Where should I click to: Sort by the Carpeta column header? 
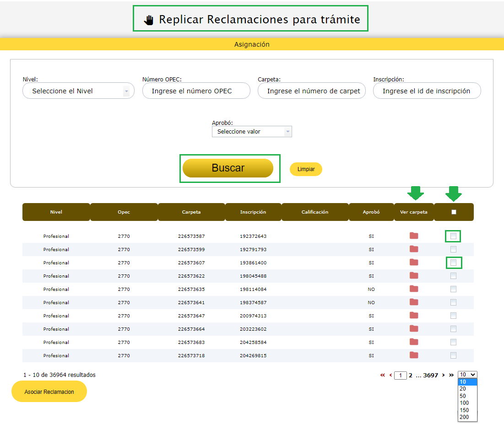click(191, 212)
